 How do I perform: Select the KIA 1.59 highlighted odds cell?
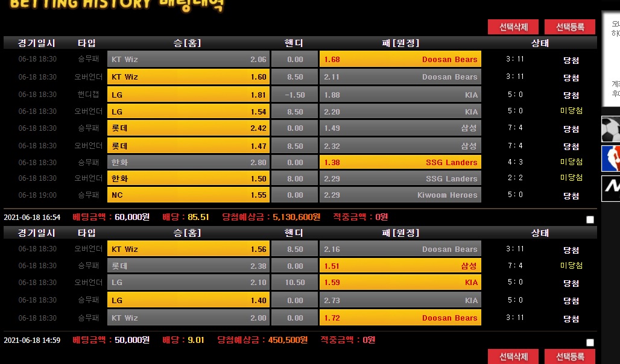[x=400, y=282]
